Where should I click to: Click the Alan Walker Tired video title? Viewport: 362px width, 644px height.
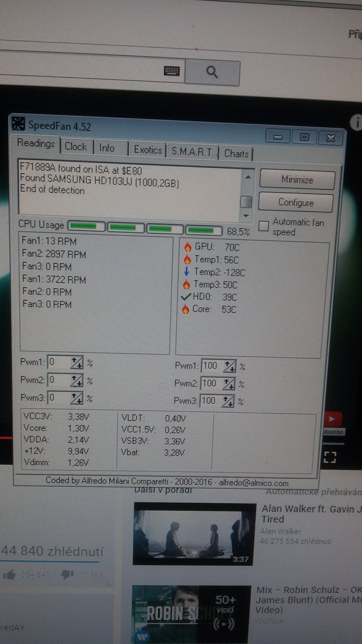[311, 514]
